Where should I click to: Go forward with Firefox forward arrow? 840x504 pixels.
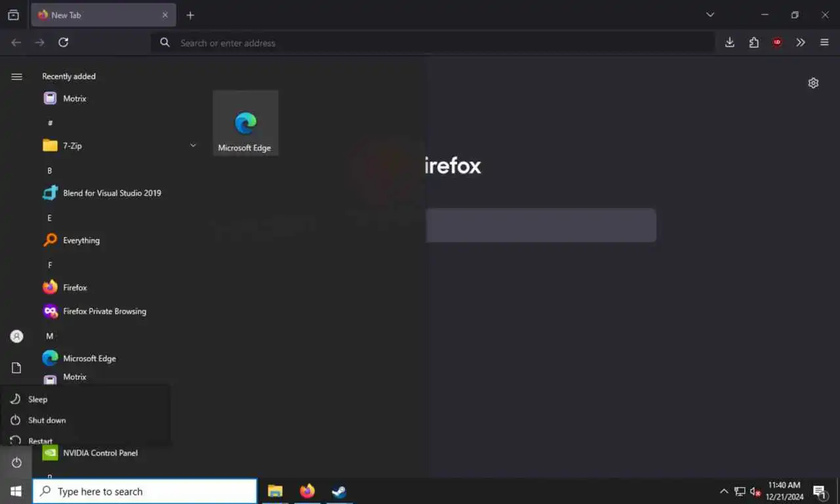click(40, 43)
